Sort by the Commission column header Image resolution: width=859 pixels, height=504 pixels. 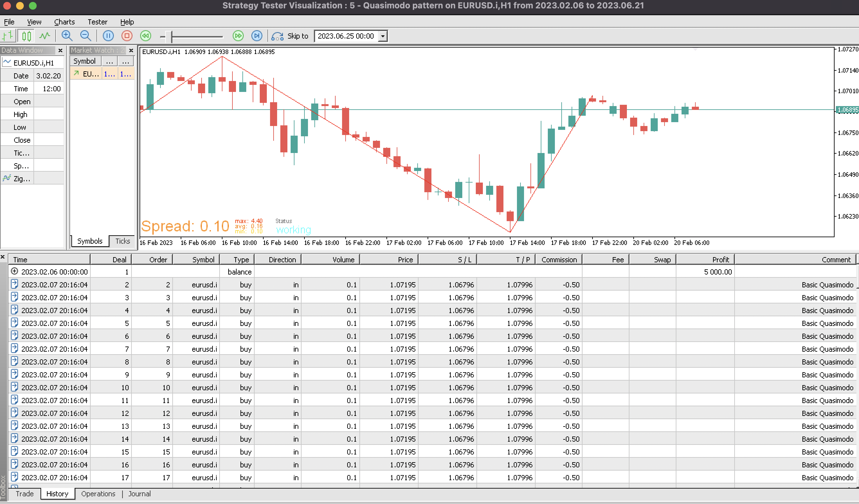[x=559, y=260]
